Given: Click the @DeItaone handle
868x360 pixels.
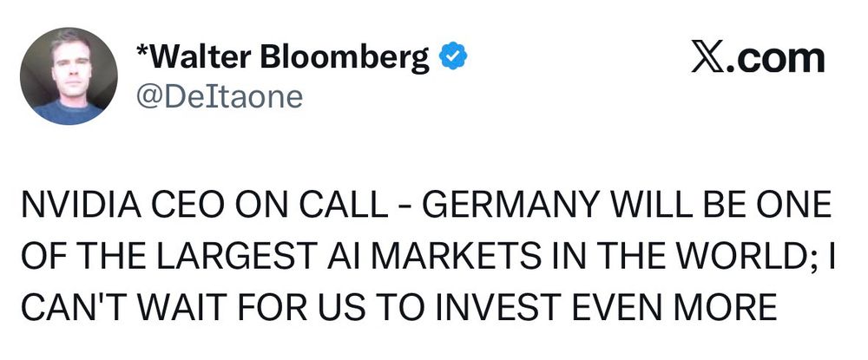Looking at the screenshot, I should pyautogui.click(x=220, y=97).
